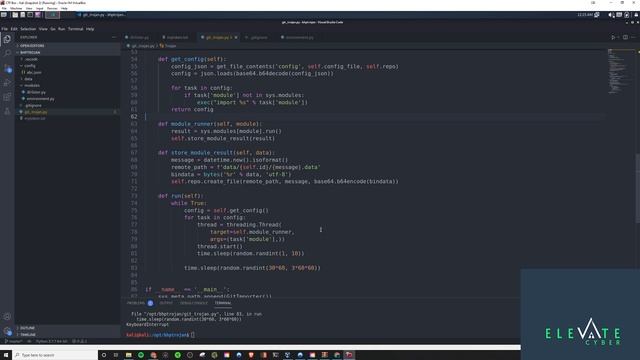Open Source Control view with blue badge

click(x=7, y=68)
